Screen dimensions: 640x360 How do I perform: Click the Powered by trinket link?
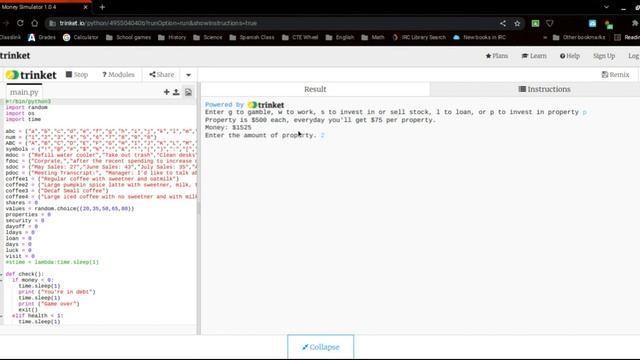coord(244,105)
